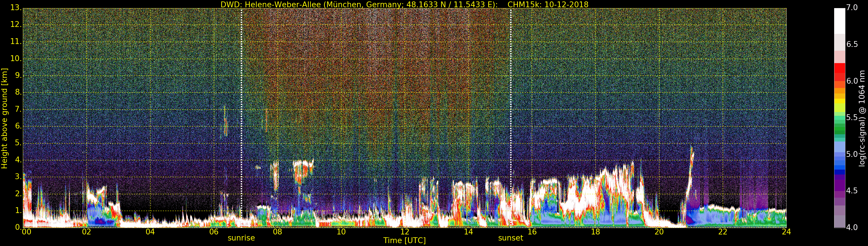Click the time axis tick label '10'
The width and height of the screenshot is (868, 246).
click(x=341, y=232)
